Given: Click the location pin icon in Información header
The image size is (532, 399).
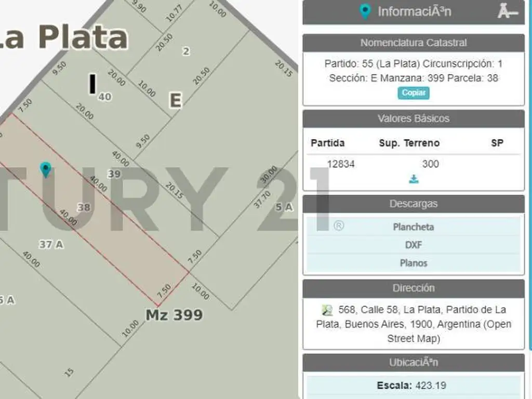Looking at the screenshot, I should pyautogui.click(x=365, y=11).
